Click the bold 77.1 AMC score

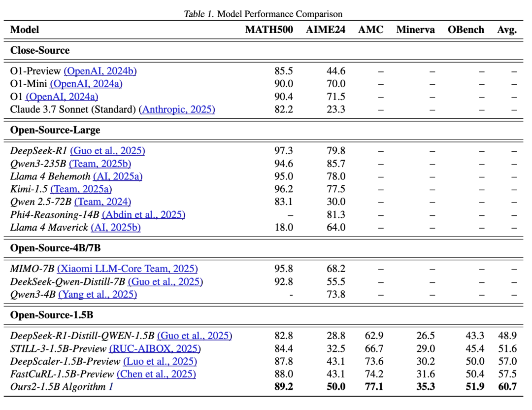pyautogui.click(x=374, y=387)
